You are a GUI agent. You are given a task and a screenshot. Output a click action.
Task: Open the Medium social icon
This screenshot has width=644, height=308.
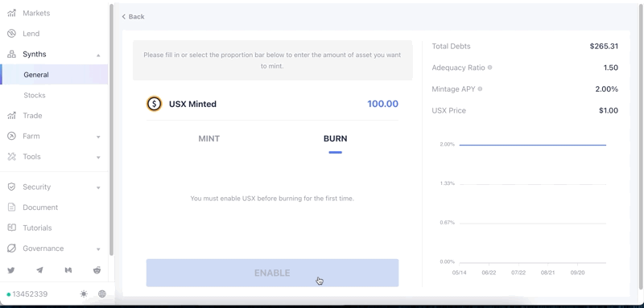click(x=68, y=270)
